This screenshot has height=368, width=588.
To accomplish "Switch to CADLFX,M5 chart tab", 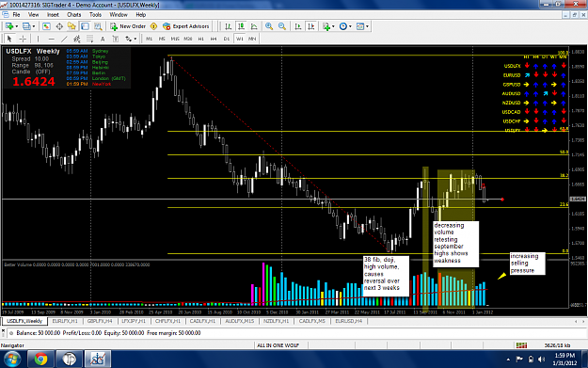I will (x=312, y=321).
